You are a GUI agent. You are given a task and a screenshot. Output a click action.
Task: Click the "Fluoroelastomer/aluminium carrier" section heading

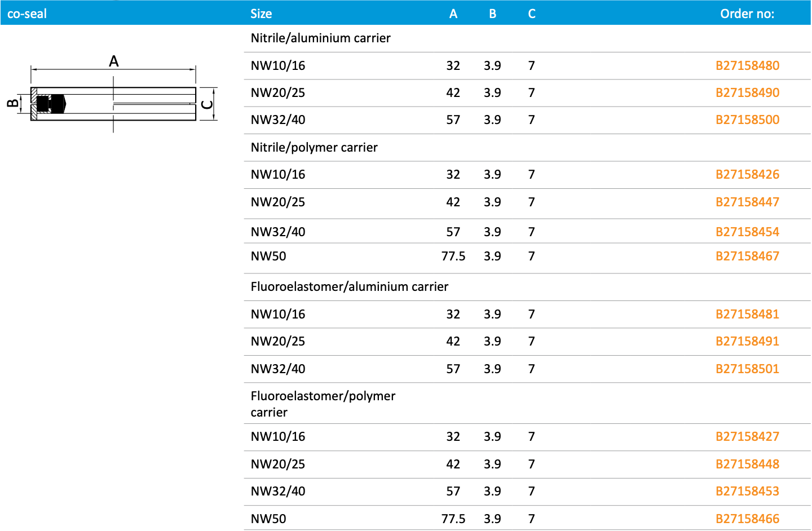(349, 286)
